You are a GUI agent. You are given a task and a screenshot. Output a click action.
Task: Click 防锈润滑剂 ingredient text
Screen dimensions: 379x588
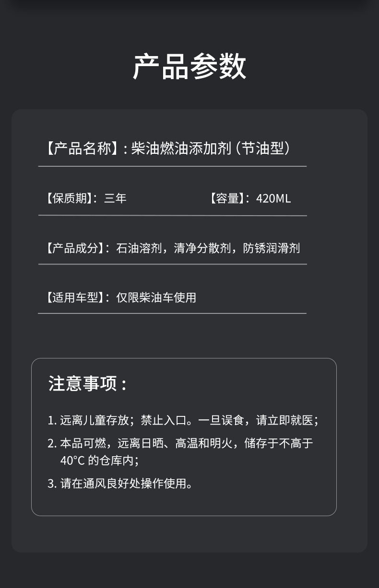tap(272, 248)
